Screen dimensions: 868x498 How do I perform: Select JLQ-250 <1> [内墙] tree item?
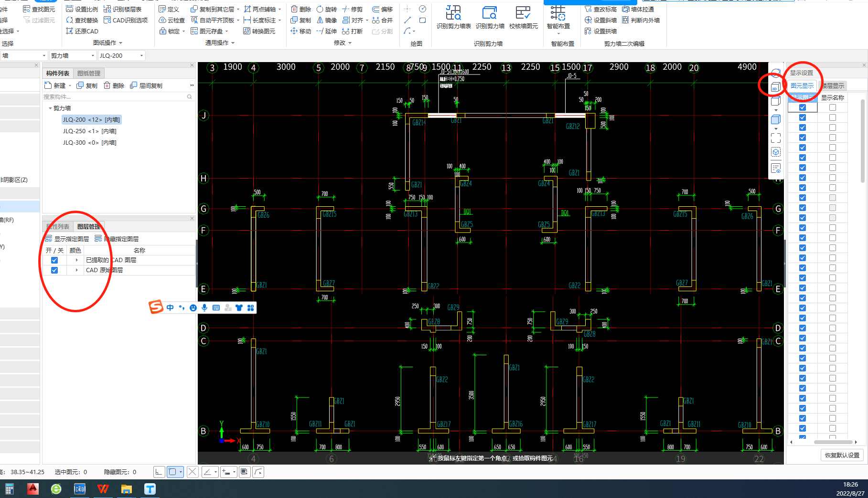(89, 131)
